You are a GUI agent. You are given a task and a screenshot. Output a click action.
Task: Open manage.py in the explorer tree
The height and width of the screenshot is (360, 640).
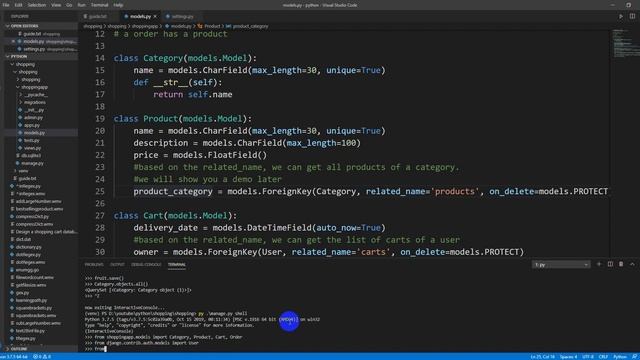coord(33,163)
